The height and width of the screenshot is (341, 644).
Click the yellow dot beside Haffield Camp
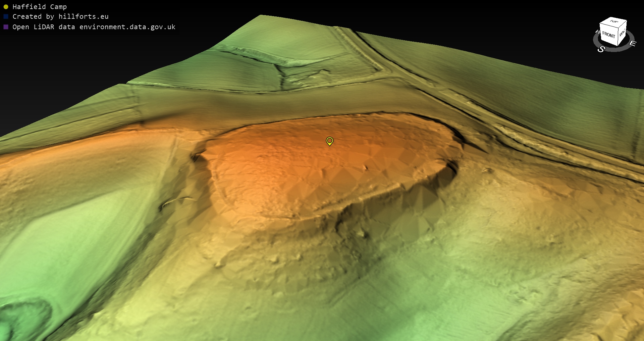coord(6,7)
